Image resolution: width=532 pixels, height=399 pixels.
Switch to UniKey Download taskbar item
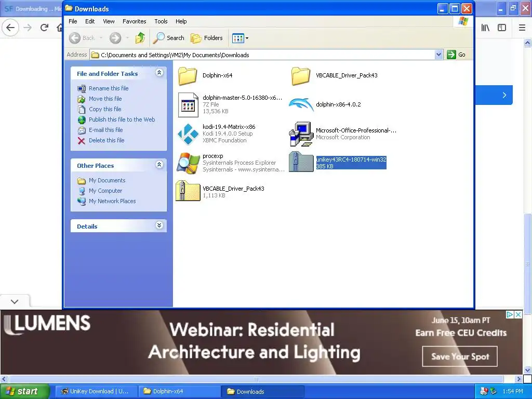[96, 392]
